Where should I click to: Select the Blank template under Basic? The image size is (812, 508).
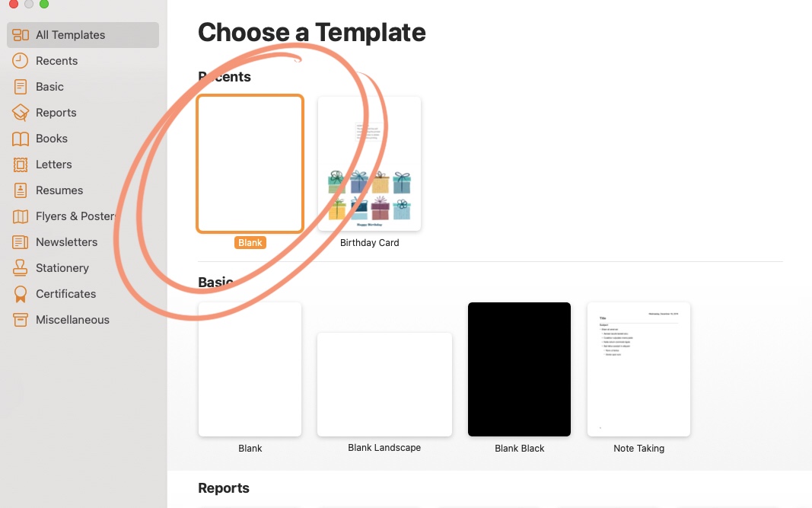(x=250, y=369)
